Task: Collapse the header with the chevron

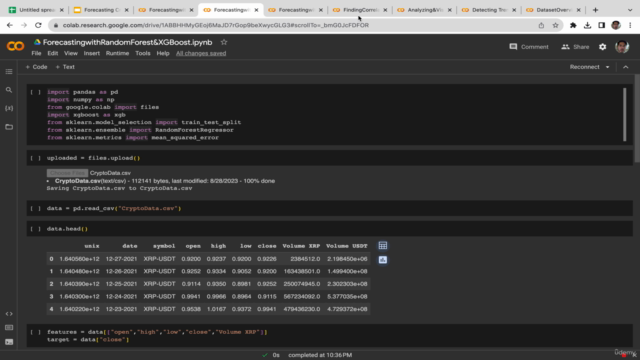Action: [x=626, y=67]
